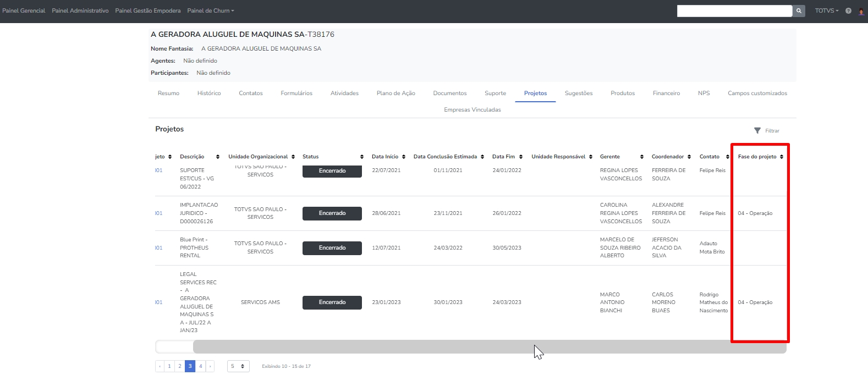Click SERVICOS AMS unit cell
Screen dimensions: 868x386
tap(260, 302)
